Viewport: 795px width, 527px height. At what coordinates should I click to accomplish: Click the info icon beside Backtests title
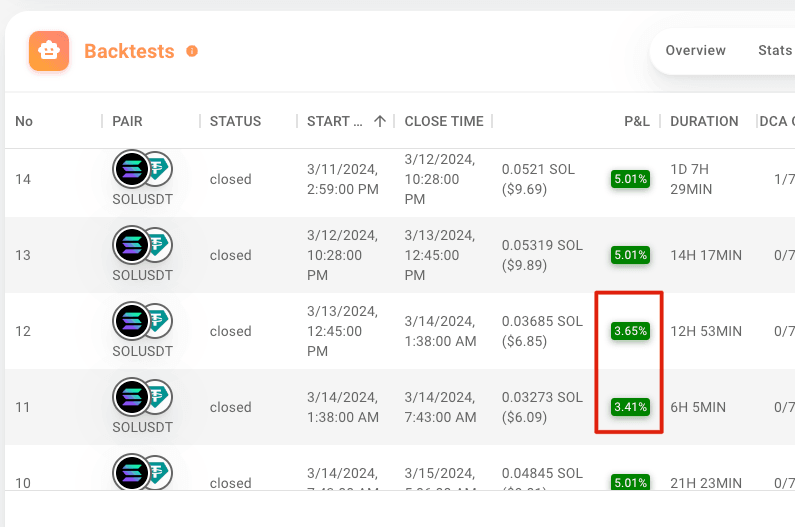[192, 51]
